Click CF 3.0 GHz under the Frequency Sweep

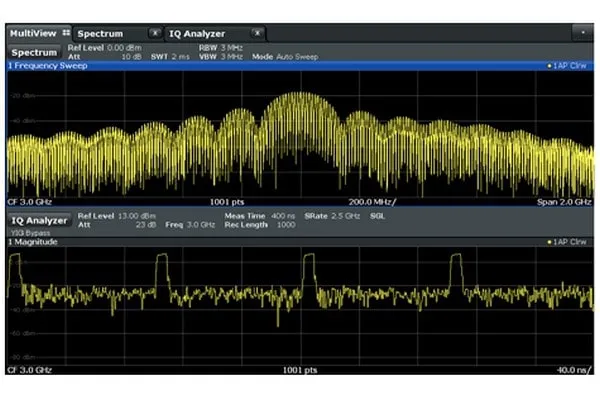point(27,200)
